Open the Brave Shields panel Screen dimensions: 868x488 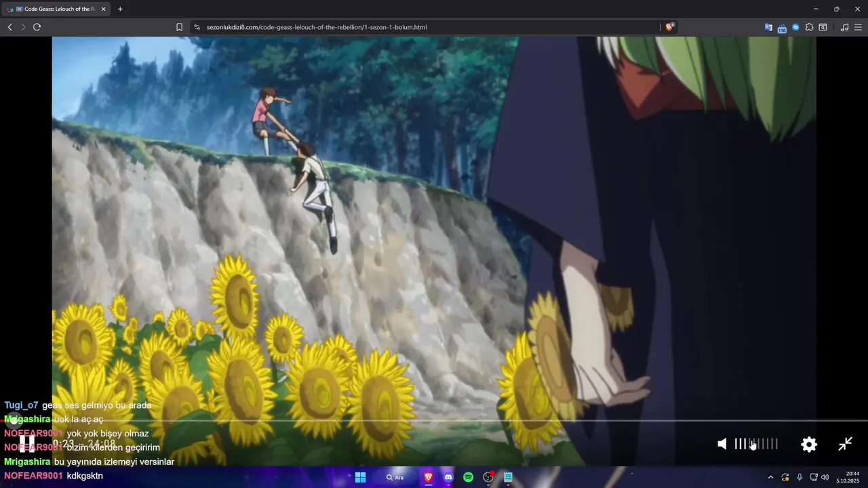(669, 27)
